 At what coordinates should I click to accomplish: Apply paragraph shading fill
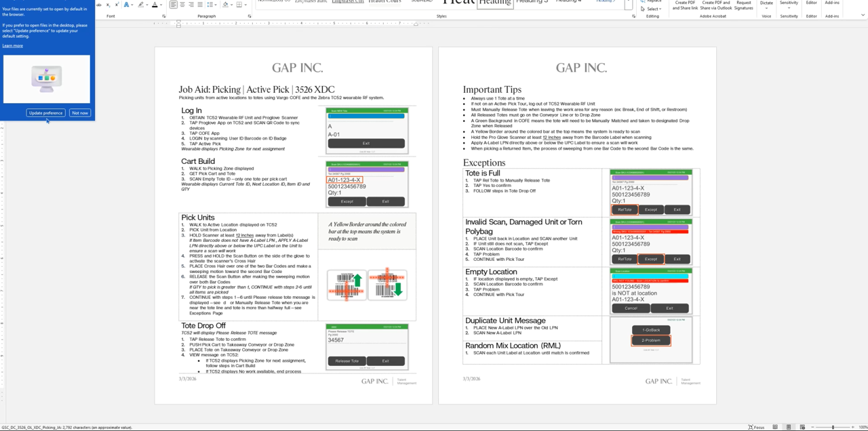point(226,5)
